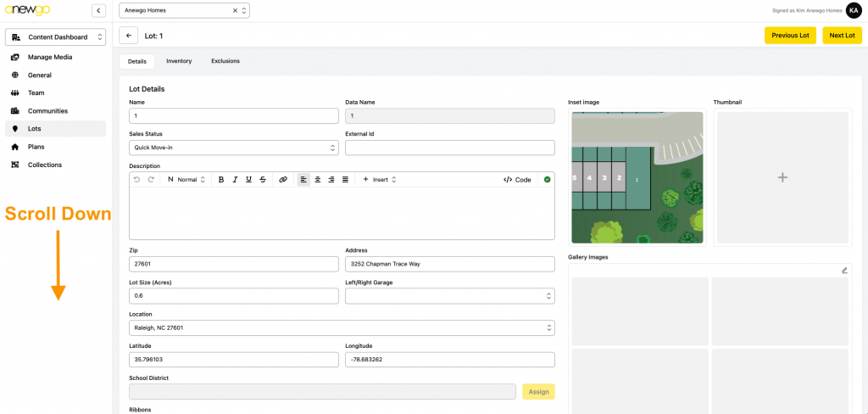Expand the Left/Right Garage dropdown
The height and width of the screenshot is (414, 868).
point(449,296)
